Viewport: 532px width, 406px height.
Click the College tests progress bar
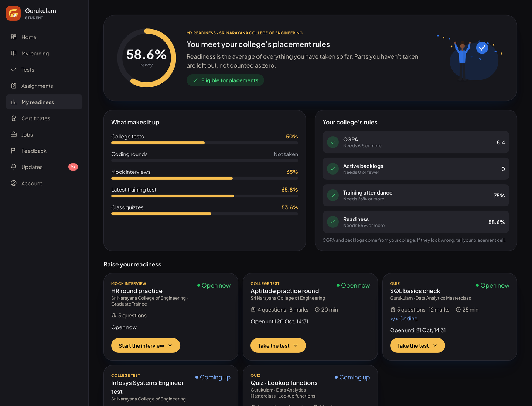pyautogui.click(x=205, y=143)
